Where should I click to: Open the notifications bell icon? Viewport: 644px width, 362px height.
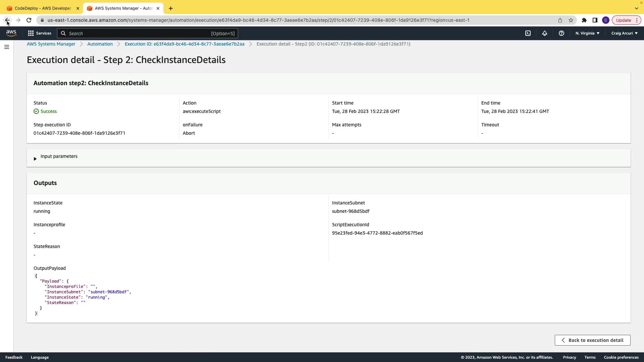point(545,33)
